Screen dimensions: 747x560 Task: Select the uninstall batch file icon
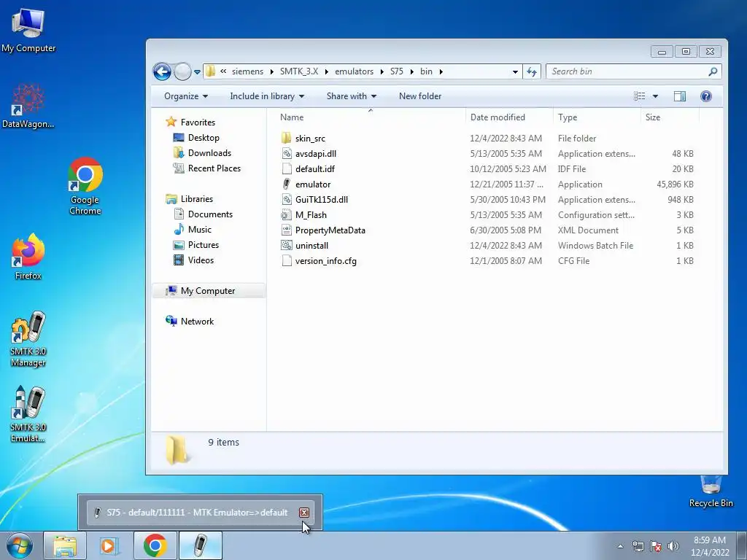tap(286, 245)
